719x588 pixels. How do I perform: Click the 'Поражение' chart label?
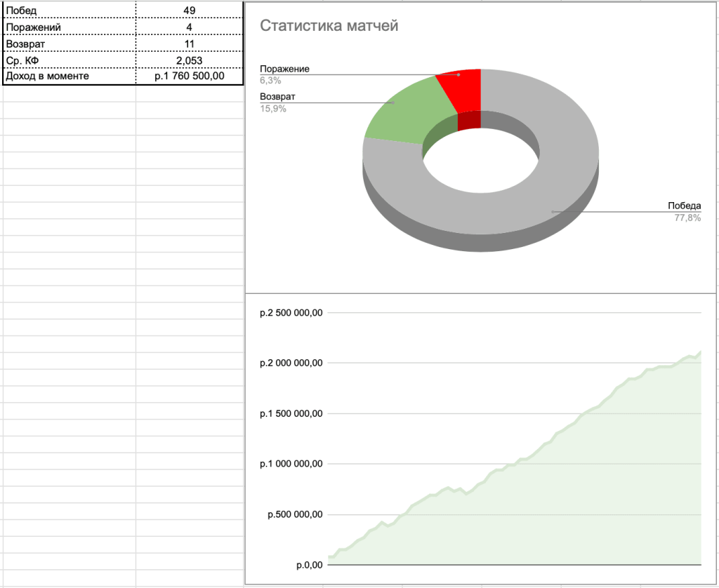pyautogui.click(x=284, y=69)
